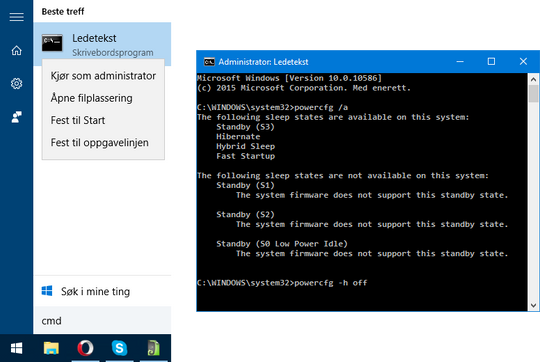Click the Skrivebordsprogram subtitle
The width and height of the screenshot is (540, 362).
(113, 53)
